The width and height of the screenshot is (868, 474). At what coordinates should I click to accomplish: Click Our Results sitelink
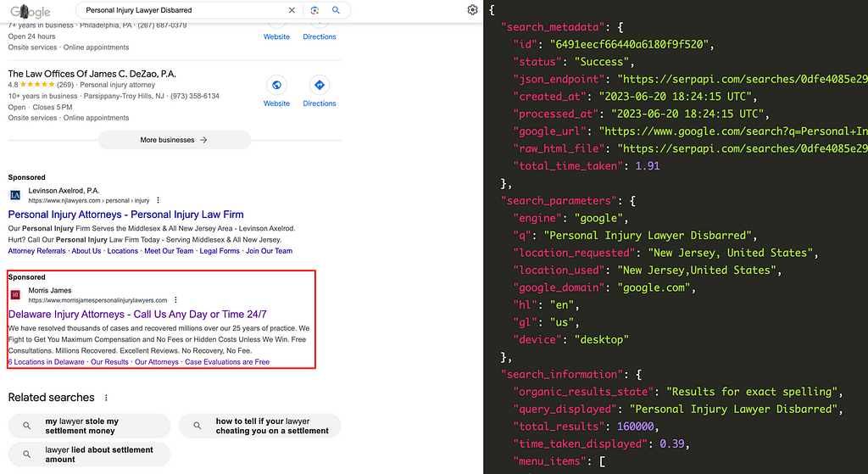click(109, 362)
